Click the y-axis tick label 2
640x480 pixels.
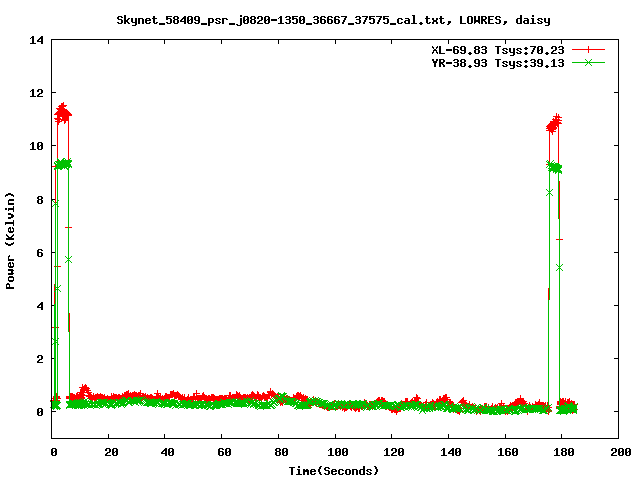click(x=40, y=359)
